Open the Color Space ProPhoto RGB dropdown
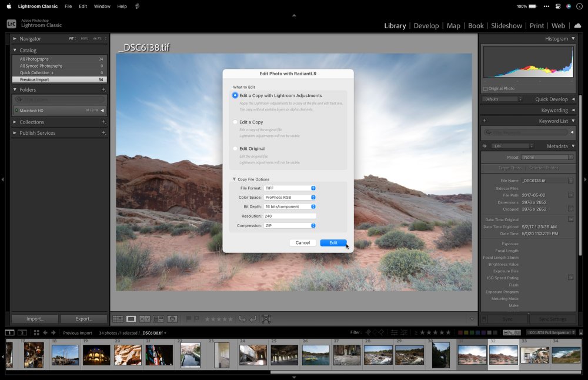 (290, 198)
